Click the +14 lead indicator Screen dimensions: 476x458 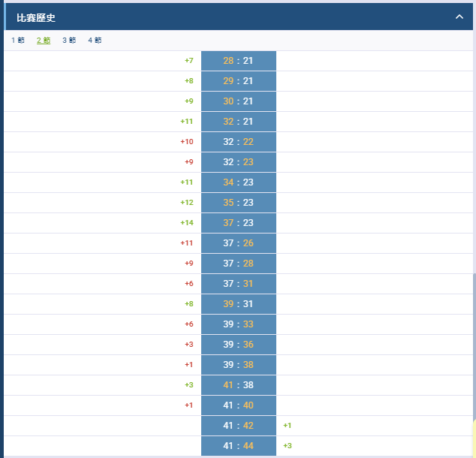[187, 223]
